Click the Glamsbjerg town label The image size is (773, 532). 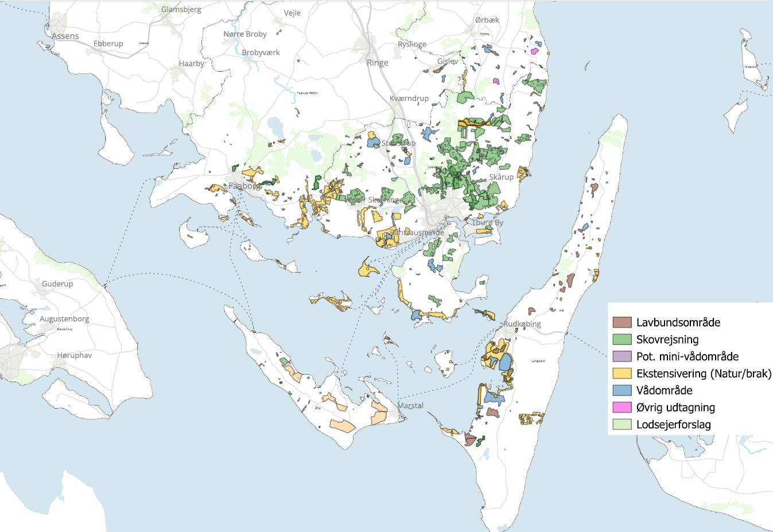tap(181, 10)
